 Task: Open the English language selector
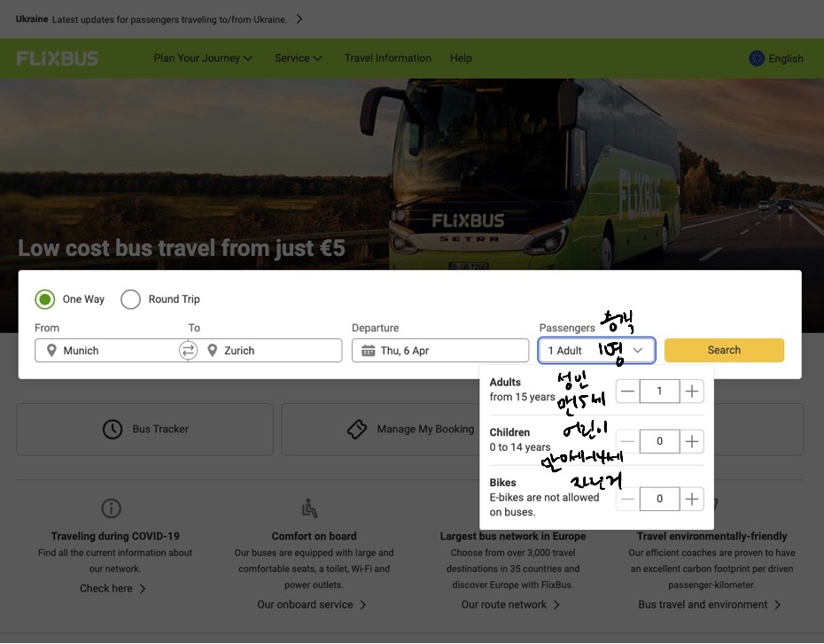coord(776,58)
